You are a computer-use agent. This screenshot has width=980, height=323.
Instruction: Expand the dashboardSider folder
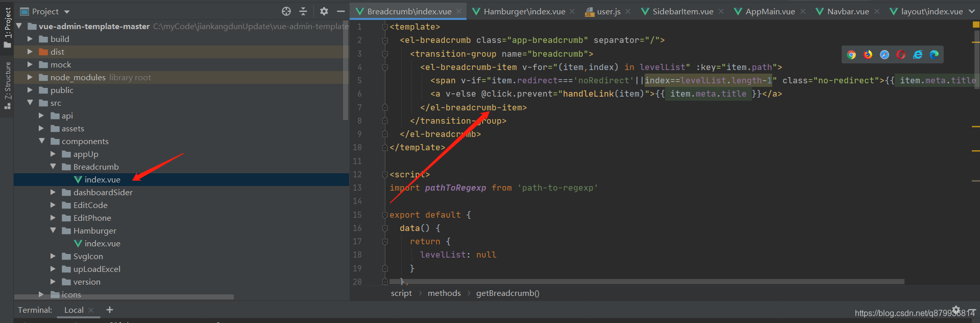[53, 192]
